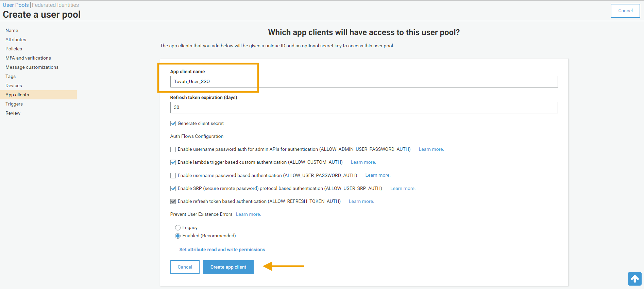The height and width of the screenshot is (289, 644).
Task: Uncheck the ALLOW_USER_SRP_AUTH checkbox
Action: (173, 189)
